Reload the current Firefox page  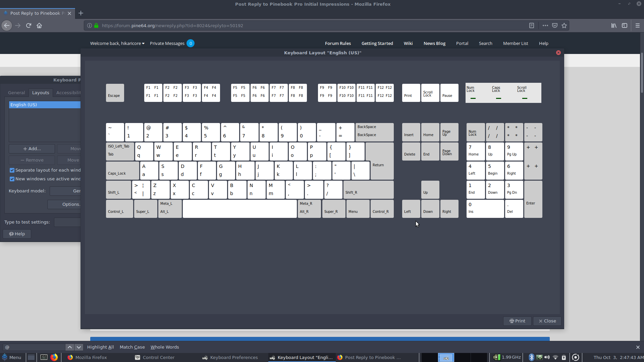(x=29, y=25)
